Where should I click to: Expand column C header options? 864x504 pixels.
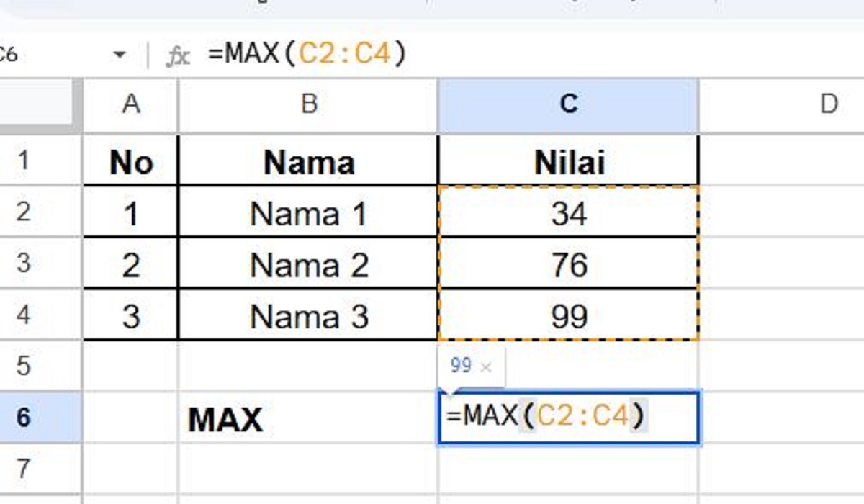[569, 104]
